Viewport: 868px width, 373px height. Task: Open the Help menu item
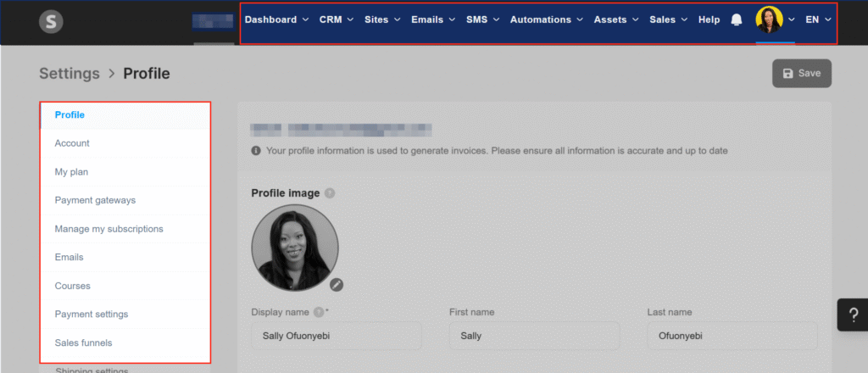(x=709, y=19)
